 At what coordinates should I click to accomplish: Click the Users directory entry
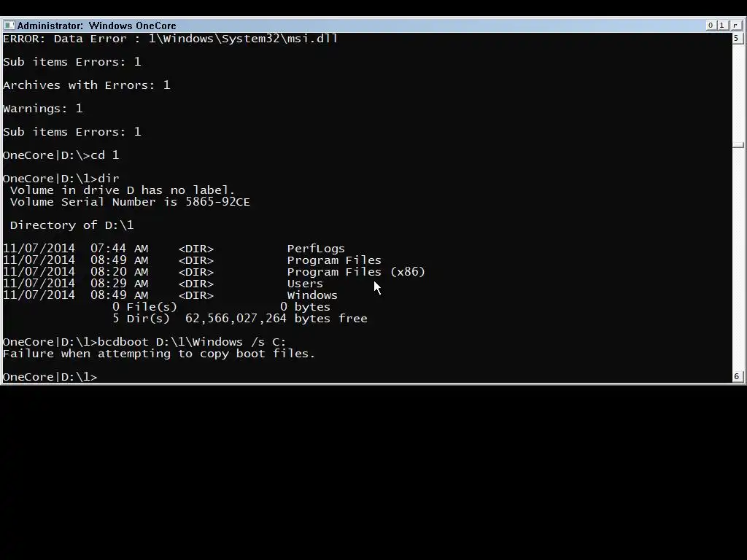click(163, 284)
